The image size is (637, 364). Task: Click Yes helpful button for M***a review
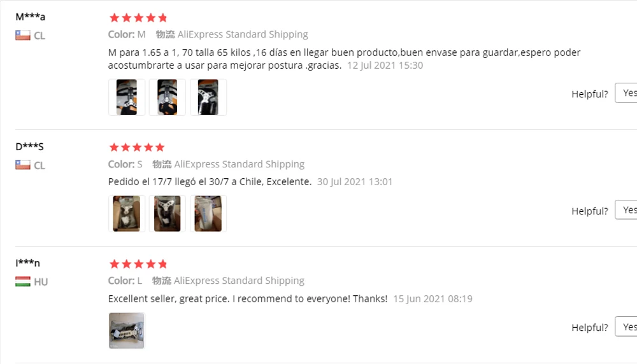click(626, 93)
